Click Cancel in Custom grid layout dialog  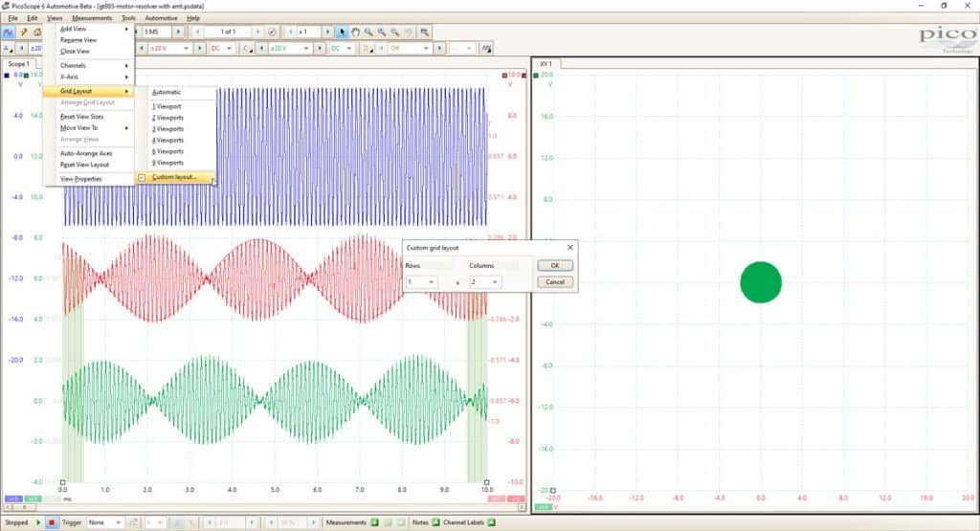[x=555, y=282]
